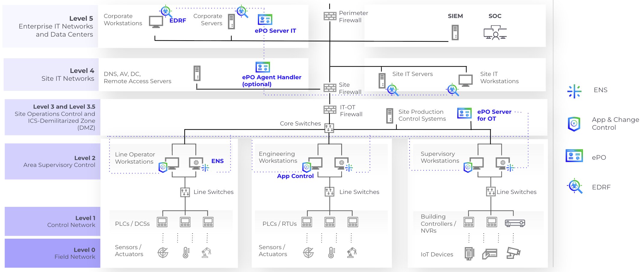
Task: Click the Core Switches icon
Action: pyautogui.click(x=329, y=128)
